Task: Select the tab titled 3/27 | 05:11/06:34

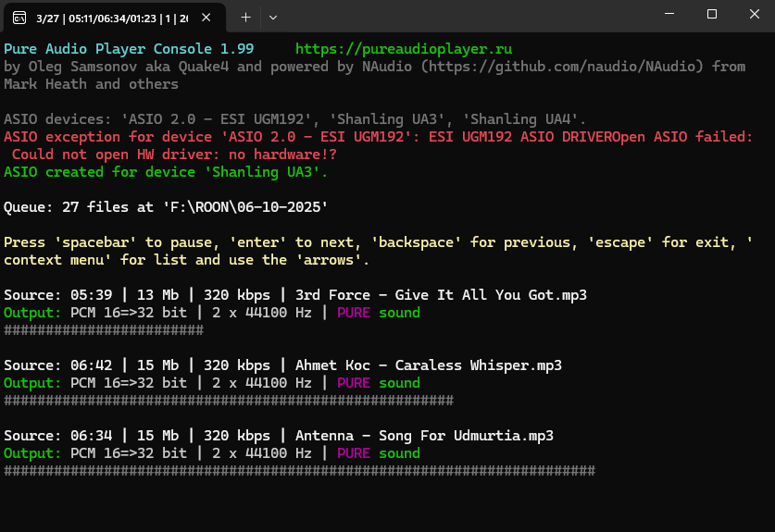Action: [x=111, y=18]
